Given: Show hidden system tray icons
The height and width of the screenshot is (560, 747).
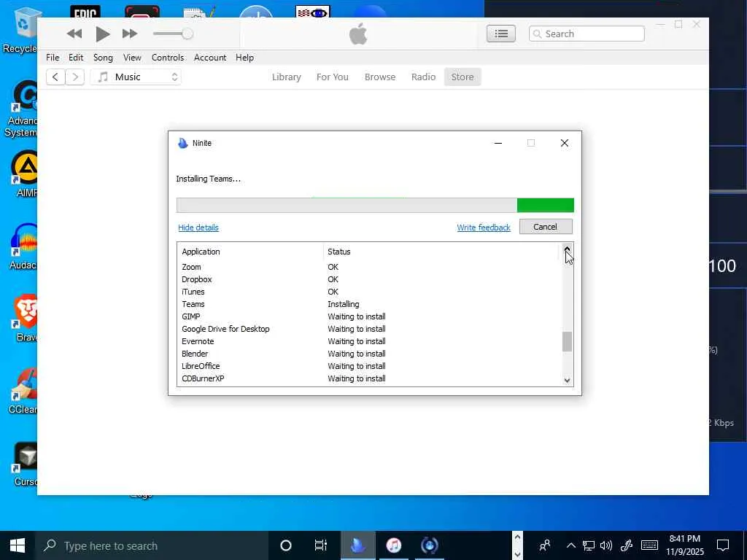Looking at the screenshot, I should coord(570,545).
